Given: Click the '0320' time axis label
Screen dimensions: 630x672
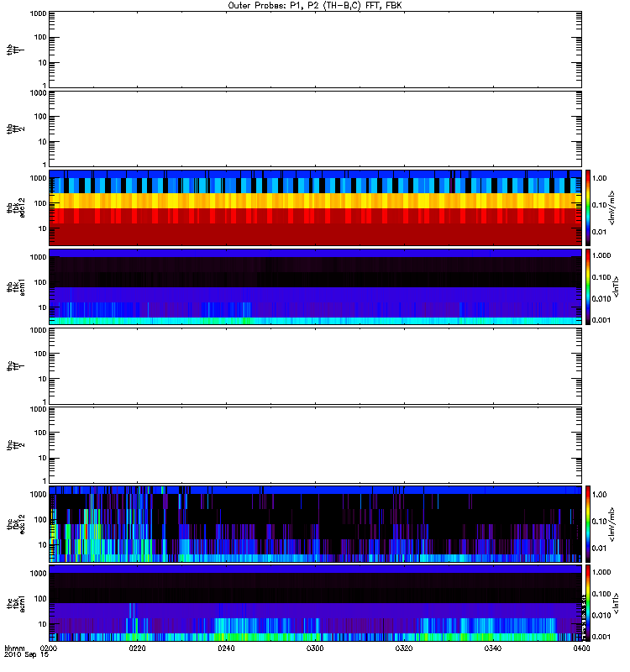Looking at the screenshot, I should click(404, 648).
